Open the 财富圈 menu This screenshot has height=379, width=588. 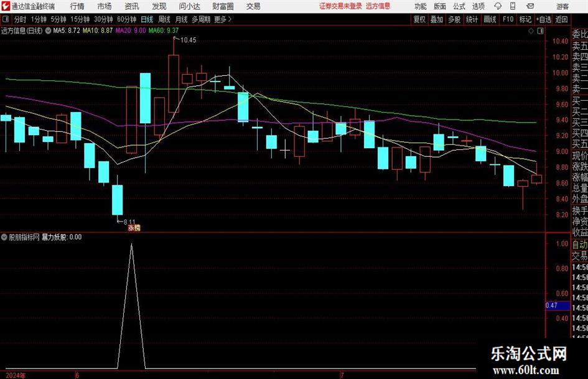[223, 6]
